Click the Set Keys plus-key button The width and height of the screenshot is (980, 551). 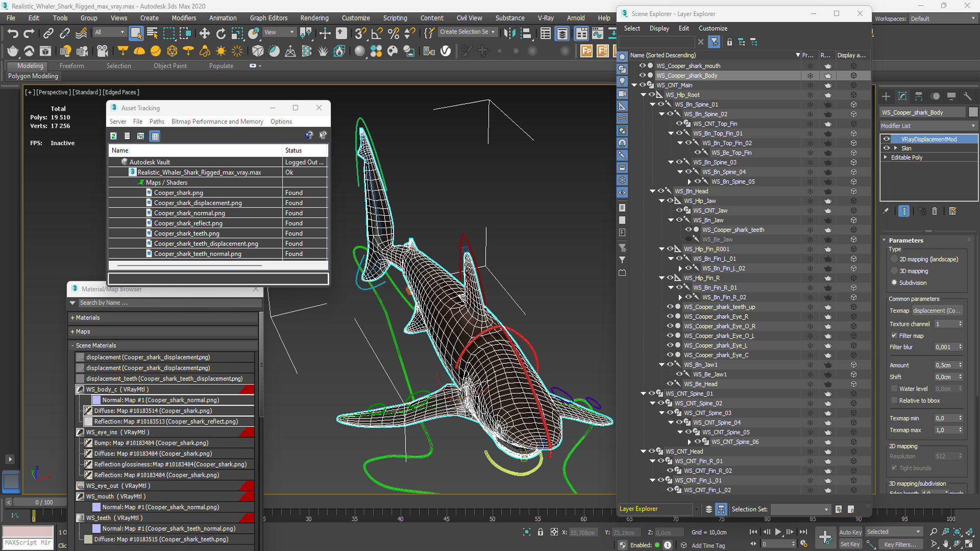point(825,537)
